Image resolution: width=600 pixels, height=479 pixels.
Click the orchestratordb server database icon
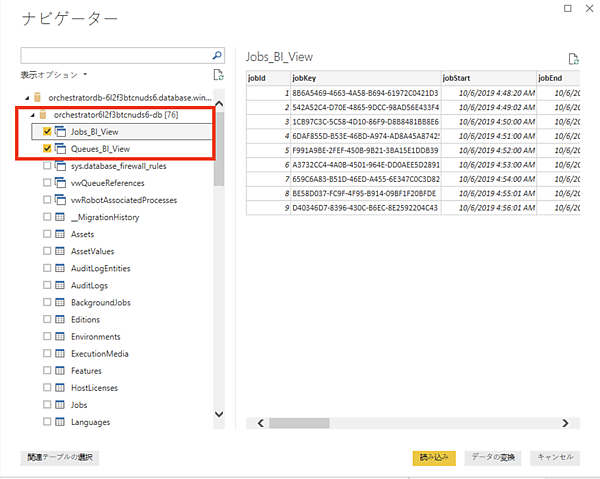click(38, 98)
